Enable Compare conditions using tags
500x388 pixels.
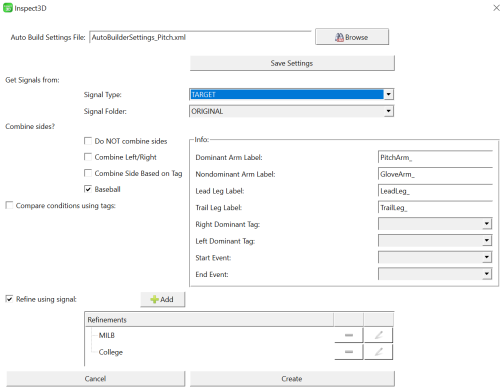pyautogui.click(x=9, y=205)
